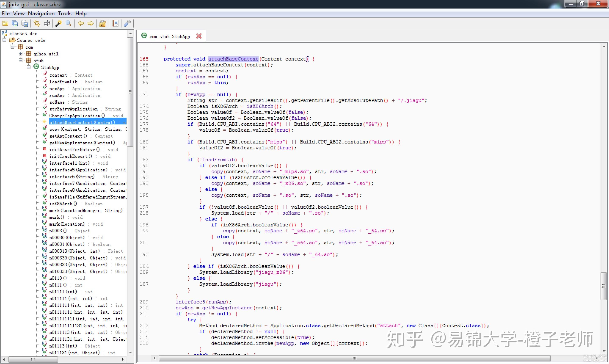Image resolution: width=609 pixels, height=364 pixels.
Task: Collapse the stub package node
Action: [x=21, y=60]
